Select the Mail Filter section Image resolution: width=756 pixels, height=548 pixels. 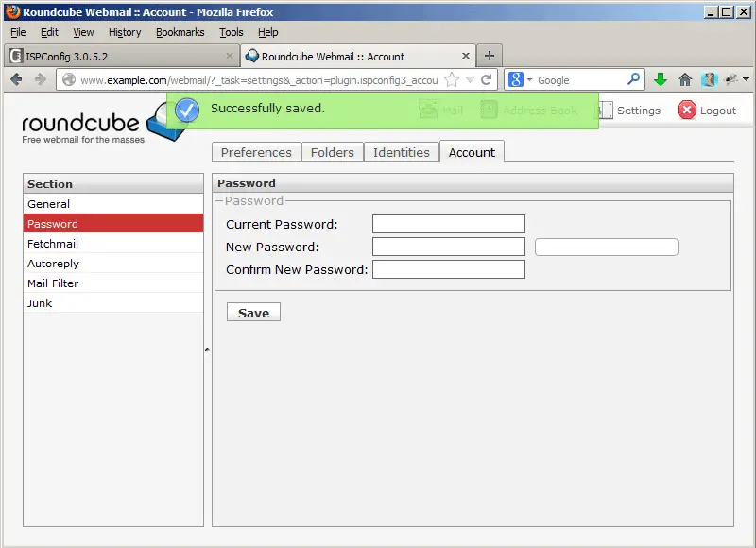pos(113,283)
